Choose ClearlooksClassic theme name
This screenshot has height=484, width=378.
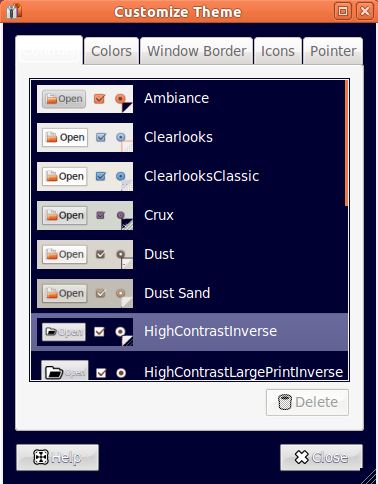coord(201,176)
